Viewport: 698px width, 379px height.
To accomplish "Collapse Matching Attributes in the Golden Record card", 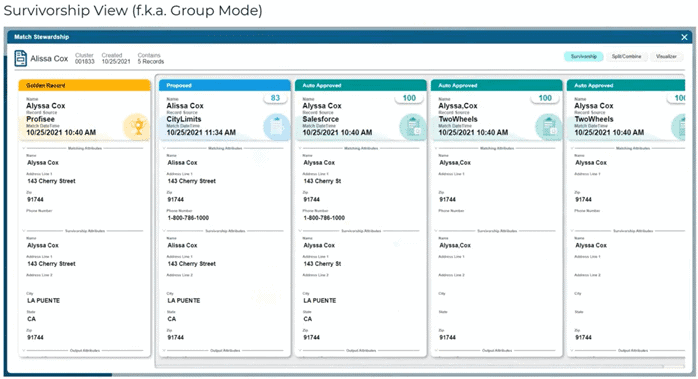I will coord(24,148).
